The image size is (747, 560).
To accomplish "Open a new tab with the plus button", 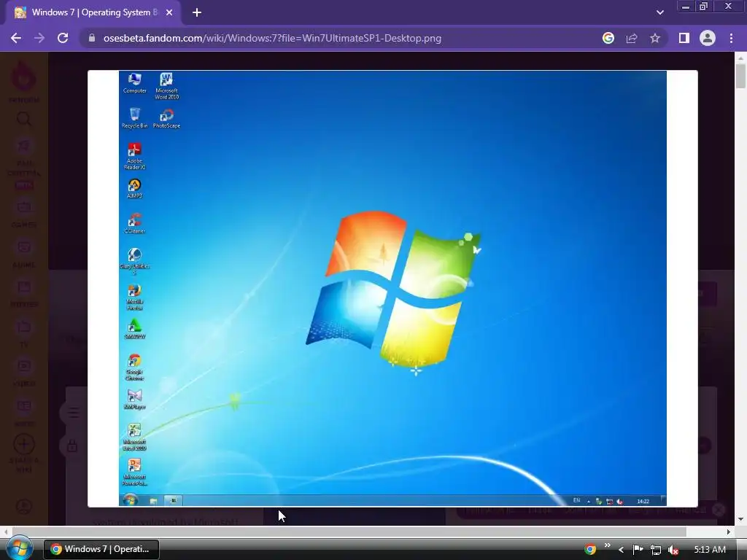I will pyautogui.click(x=197, y=13).
